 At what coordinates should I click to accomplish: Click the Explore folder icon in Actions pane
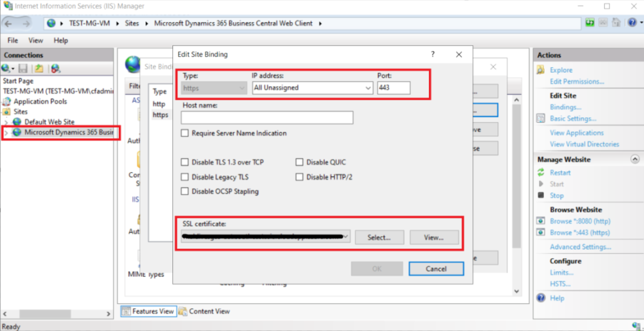click(541, 70)
